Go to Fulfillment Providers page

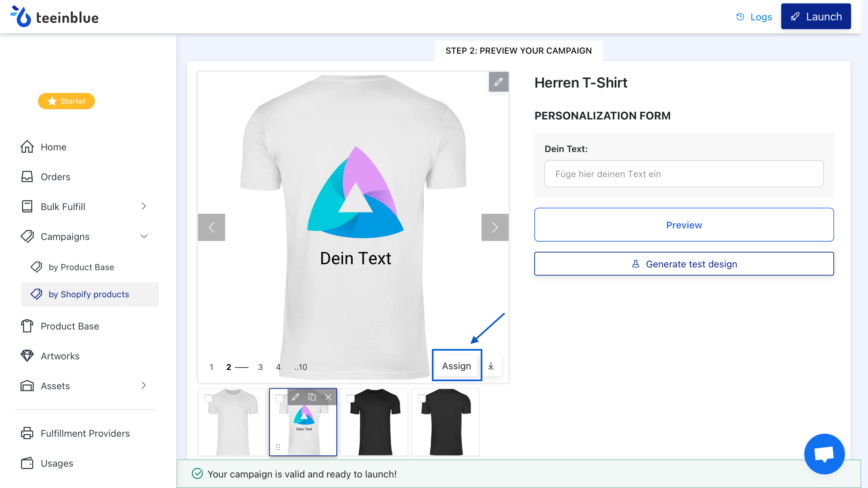click(x=85, y=433)
